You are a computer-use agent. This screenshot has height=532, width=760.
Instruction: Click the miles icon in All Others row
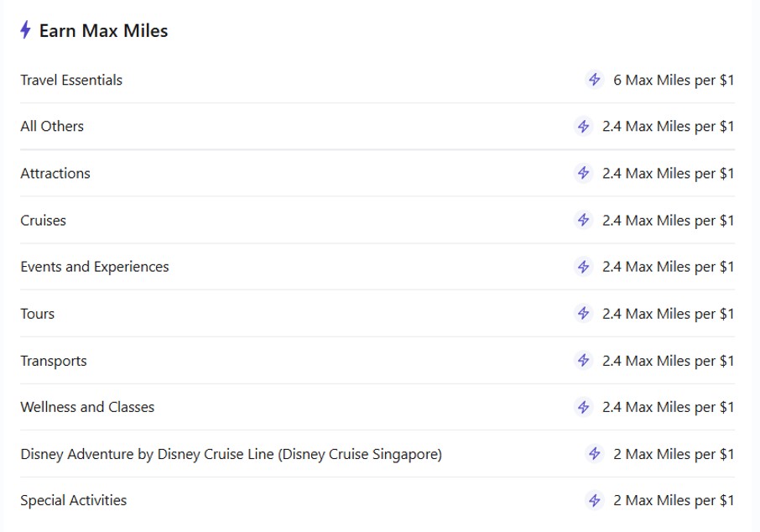[584, 127]
